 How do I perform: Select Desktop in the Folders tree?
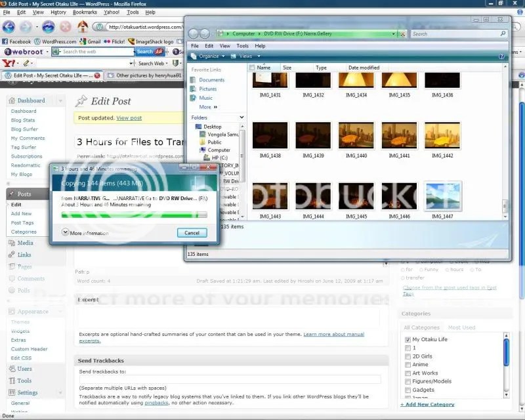tap(212, 127)
